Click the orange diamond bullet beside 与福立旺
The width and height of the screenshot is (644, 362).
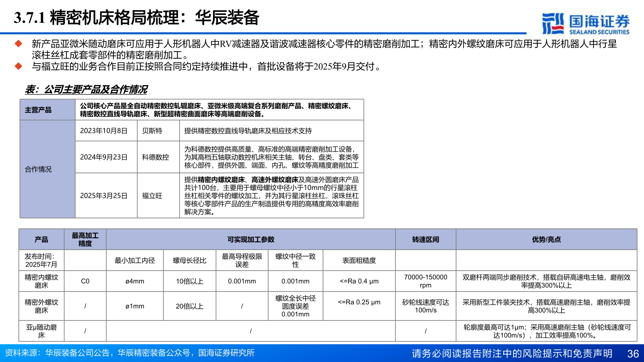[18, 66]
